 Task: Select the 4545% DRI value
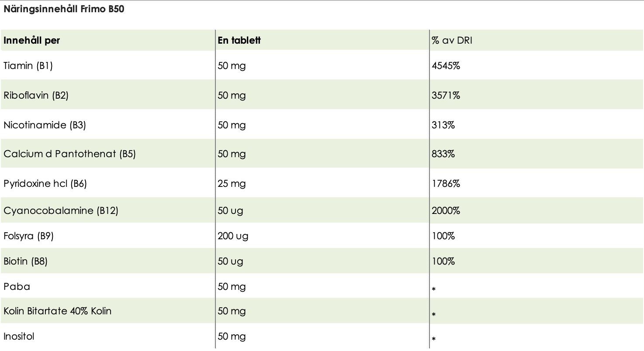(x=446, y=66)
